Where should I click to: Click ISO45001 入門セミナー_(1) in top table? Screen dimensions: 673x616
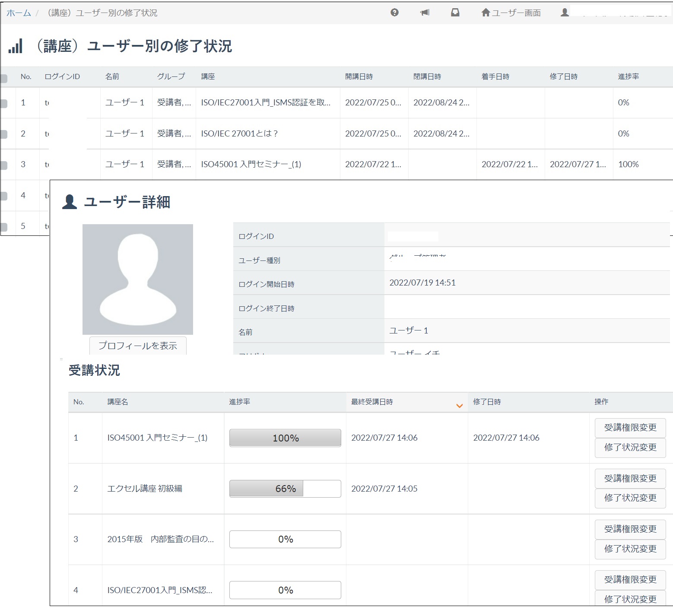[x=251, y=165]
